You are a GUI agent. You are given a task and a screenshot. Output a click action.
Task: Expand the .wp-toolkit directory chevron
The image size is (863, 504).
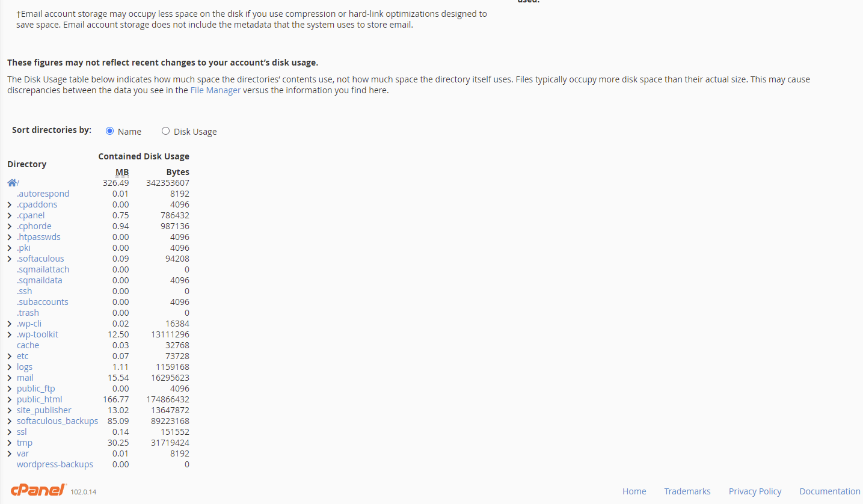point(10,334)
